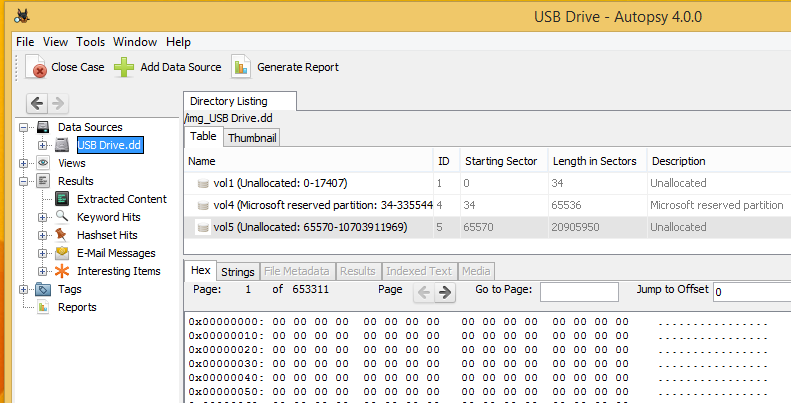Click the Add Data Source button label
The height and width of the screenshot is (403, 791).
tap(181, 67)
